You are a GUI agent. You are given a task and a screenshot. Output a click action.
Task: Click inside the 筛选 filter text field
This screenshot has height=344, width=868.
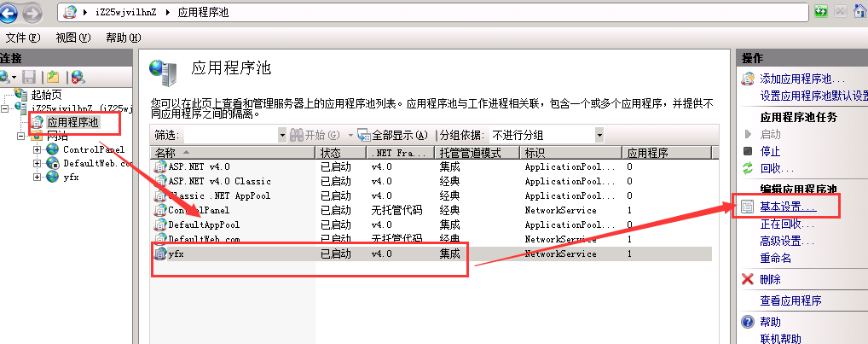pos(230,135)
